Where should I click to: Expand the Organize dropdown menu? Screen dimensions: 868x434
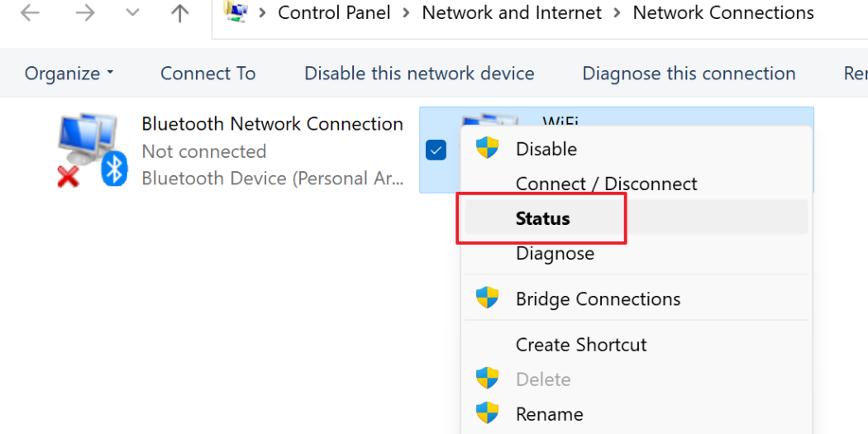(69, 73)
